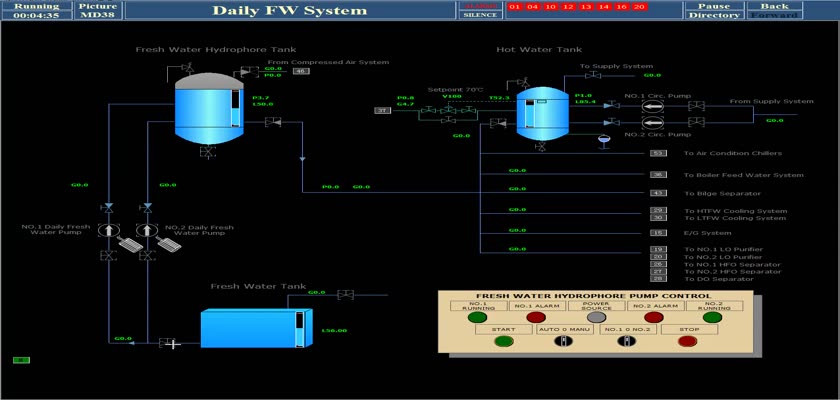Click the SILENCE alarm button
The image size is (840, 400).
point(480,15)
